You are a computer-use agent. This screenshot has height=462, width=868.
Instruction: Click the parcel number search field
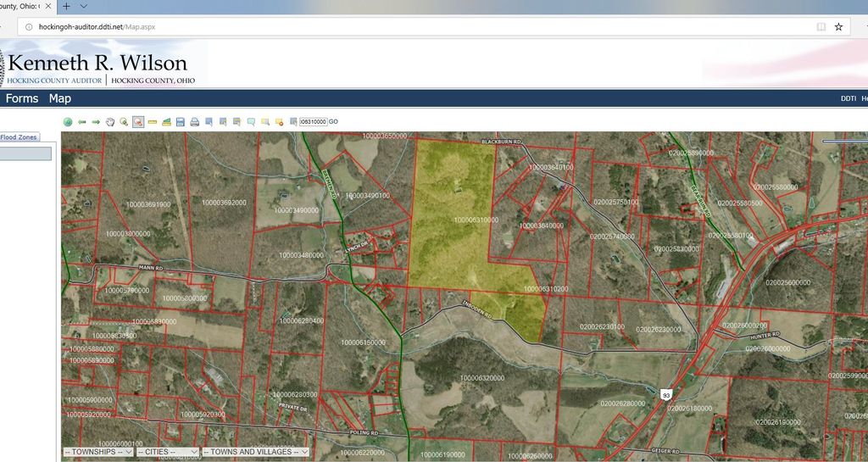pos(313,122)
